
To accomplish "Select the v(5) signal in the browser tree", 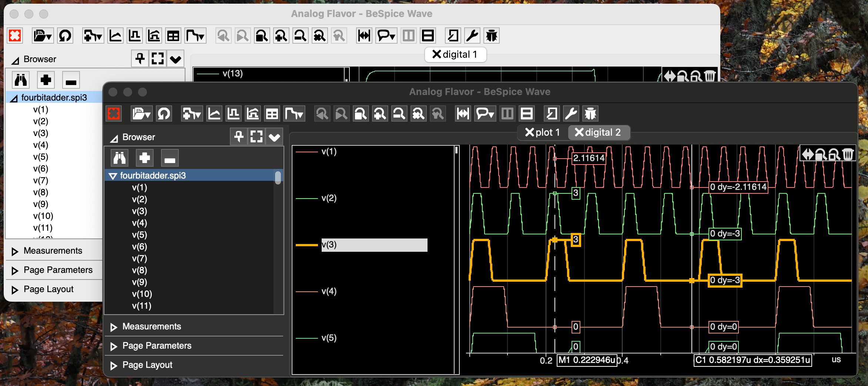I will [x=140, y=235].
